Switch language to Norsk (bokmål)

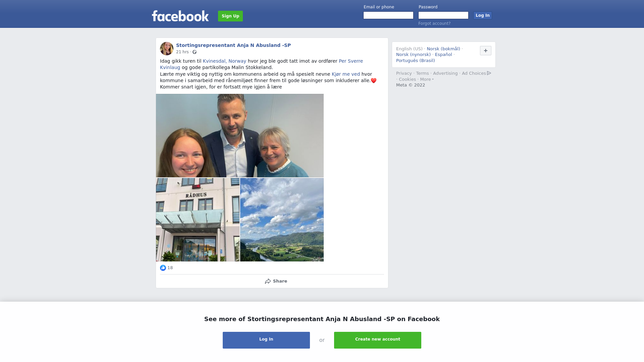tap(443, 49)
